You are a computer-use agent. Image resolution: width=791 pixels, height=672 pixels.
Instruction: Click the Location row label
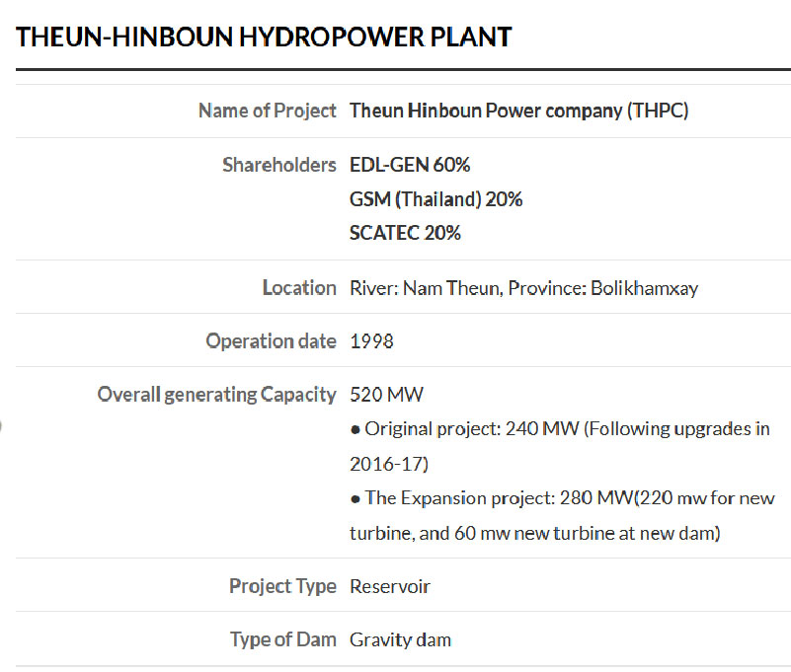[x=298, y=288]
